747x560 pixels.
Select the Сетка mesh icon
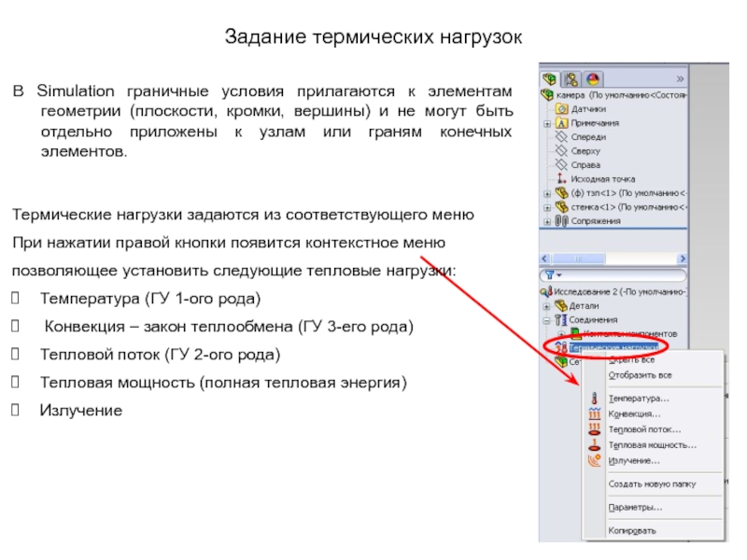coord(561,361)
